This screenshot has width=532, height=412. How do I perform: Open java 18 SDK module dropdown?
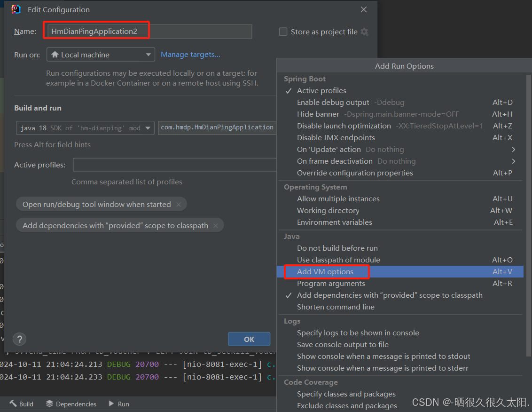(x=85, y=128)
